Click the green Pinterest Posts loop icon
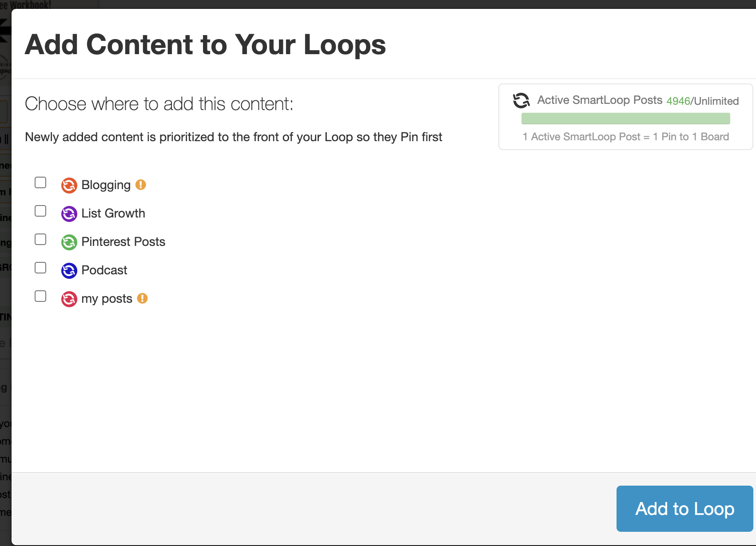This screenshot has height=546, width=756. [69, 242]
